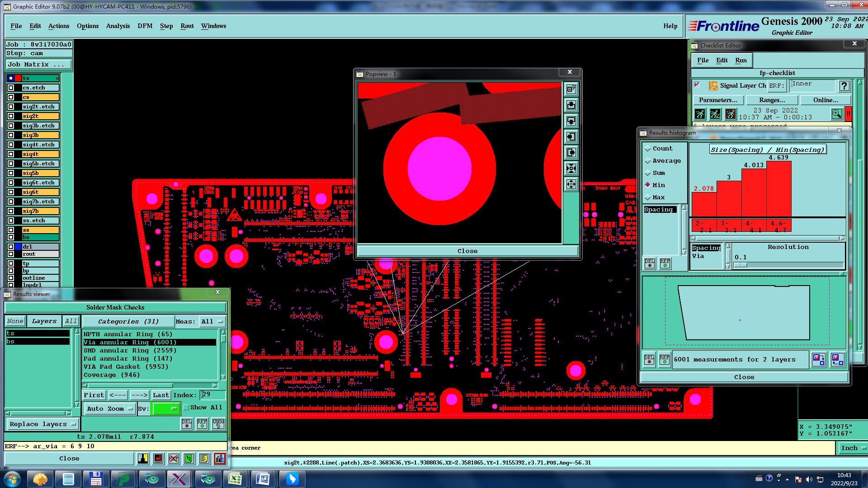Click the magnifier icon in Checklist Editor
This screenshot has height=488, width=868.
[836, 114]
